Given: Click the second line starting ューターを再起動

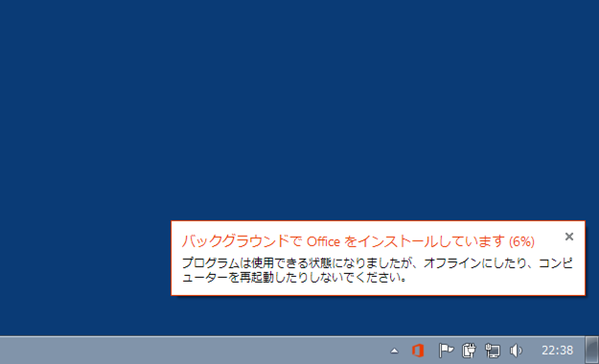Looking at the screenshot, I should 294,277.
